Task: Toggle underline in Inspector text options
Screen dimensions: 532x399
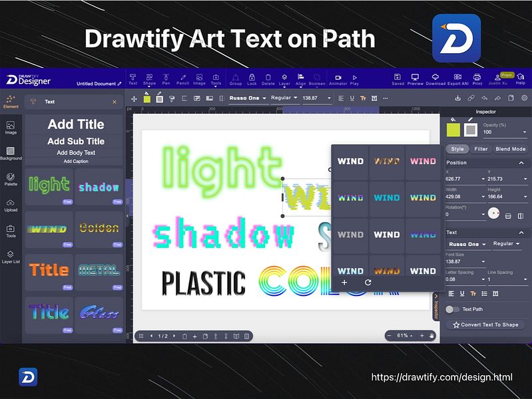Action: [462, 293]
